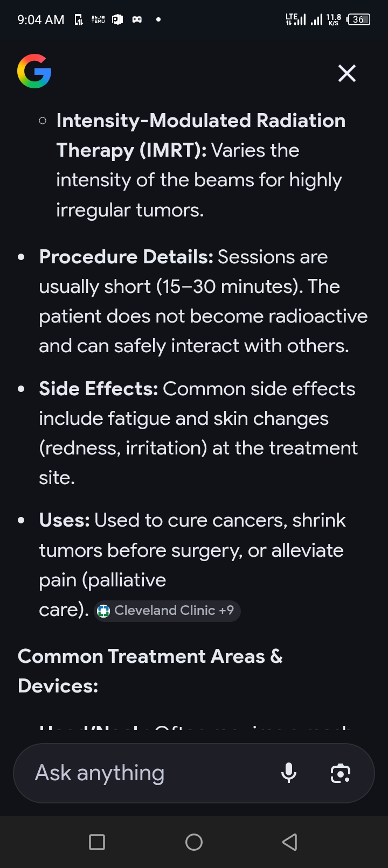Tap the Android recent apps square button
The width and height of the screenshot is (388, 868).
click(x=97, y=842)
